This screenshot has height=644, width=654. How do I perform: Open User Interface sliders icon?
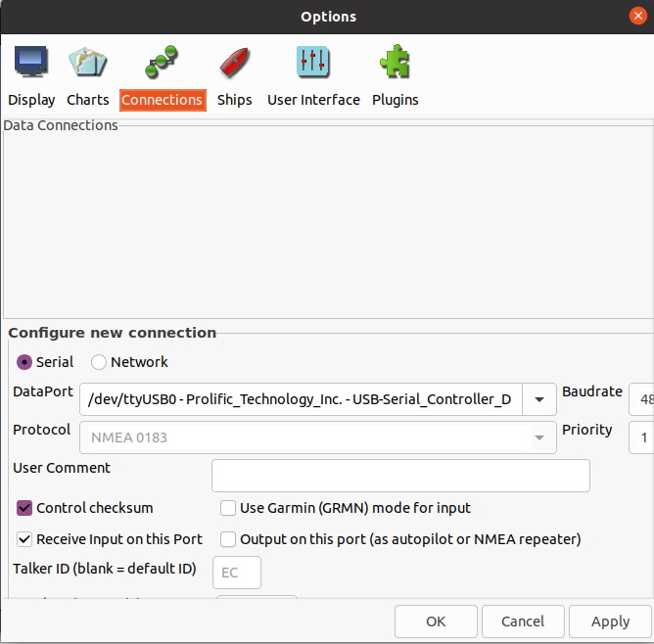(x=313, y=63)
